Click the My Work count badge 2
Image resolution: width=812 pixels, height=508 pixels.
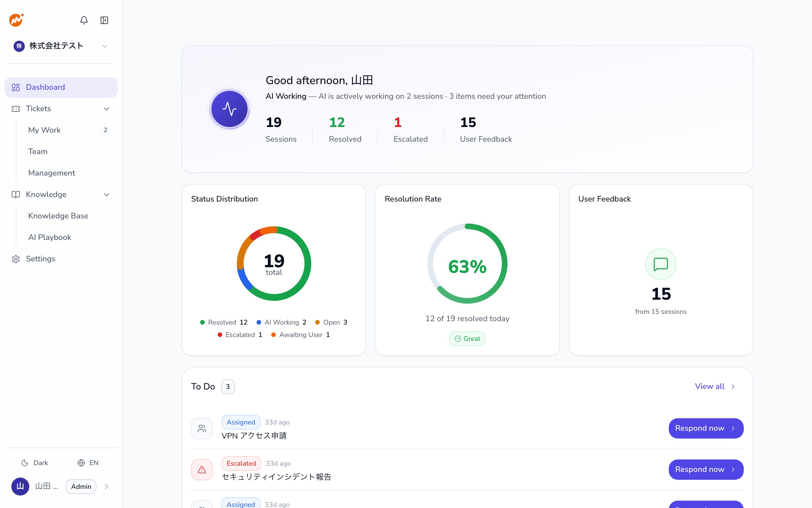coord(105,130)
